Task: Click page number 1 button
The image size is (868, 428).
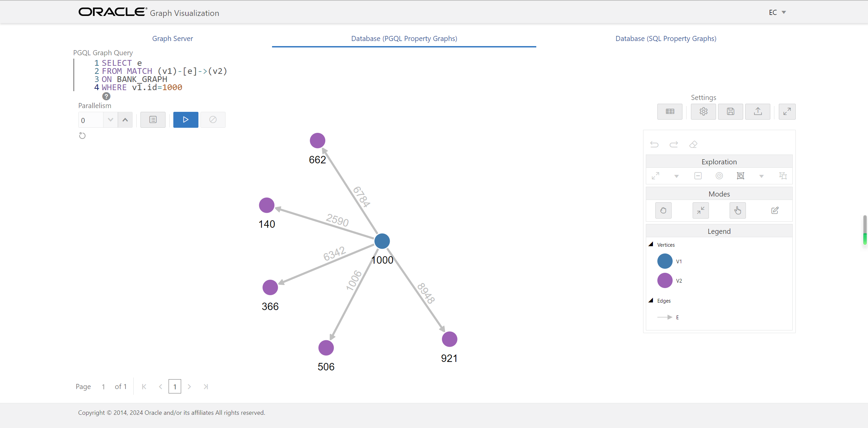Action: tap(175, 387)
